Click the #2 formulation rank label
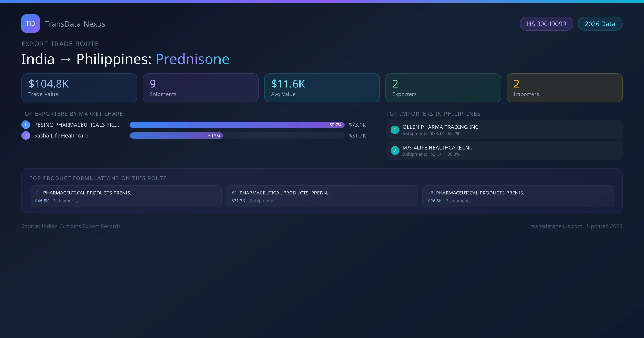This screenshot has width=644, height=338. (x=234, y=193)
